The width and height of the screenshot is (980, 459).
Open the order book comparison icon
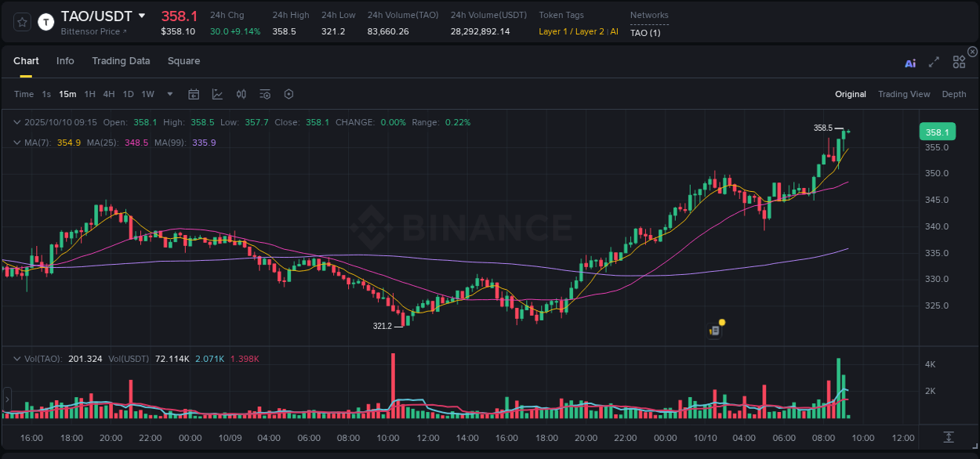241,93
